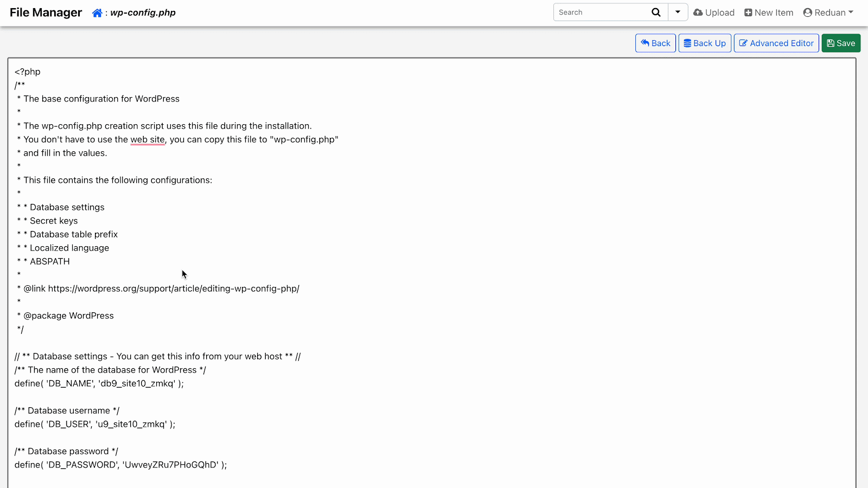Save the wp-config.php changes
Image resolution: width=868 pixels, height=488 pixels.
[841, 43]
